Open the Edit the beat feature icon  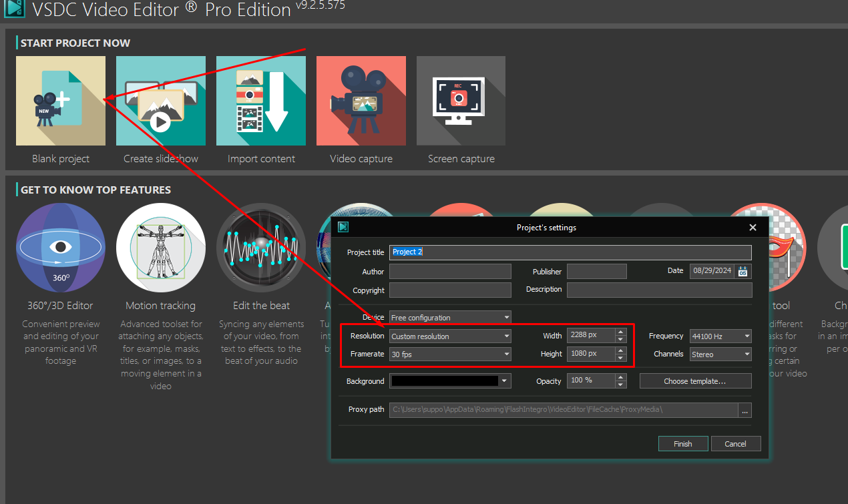click(x=261, y=248)
